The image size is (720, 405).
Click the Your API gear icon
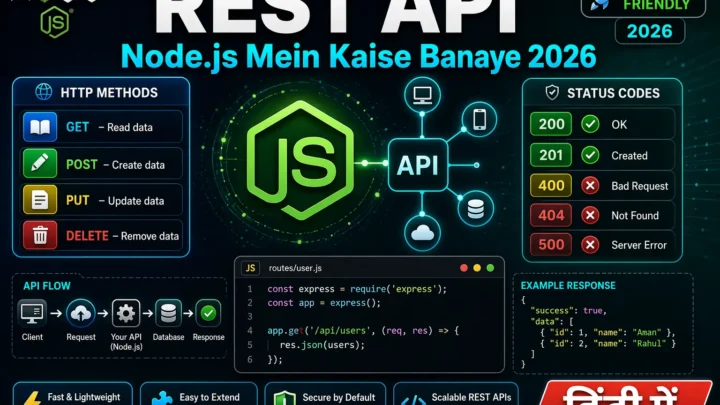click(x=126, y=313)
